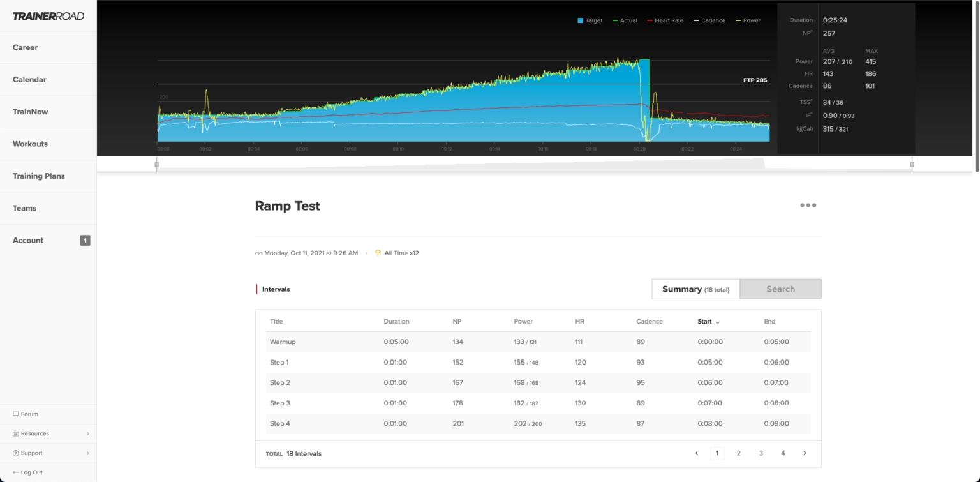Viewport: 980px width, 482px height.
Task: Open Training Plans in sidebar
Action: (39, 176)
